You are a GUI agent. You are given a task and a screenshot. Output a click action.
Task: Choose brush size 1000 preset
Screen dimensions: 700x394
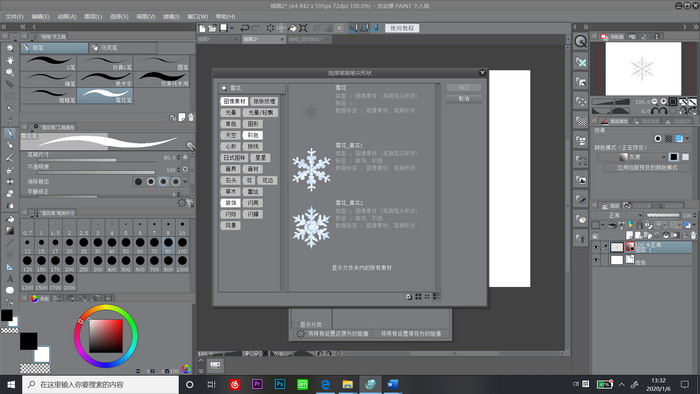tap(182, 263)
